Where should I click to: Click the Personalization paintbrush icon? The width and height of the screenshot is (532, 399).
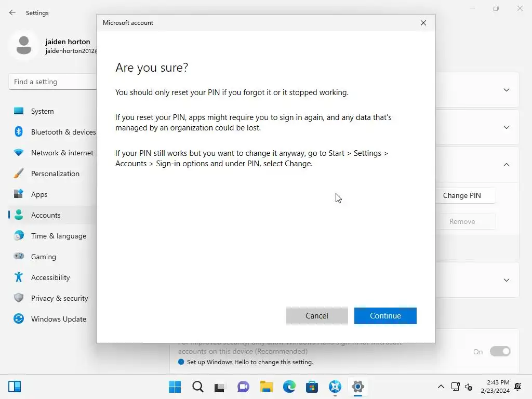point(19,173)
